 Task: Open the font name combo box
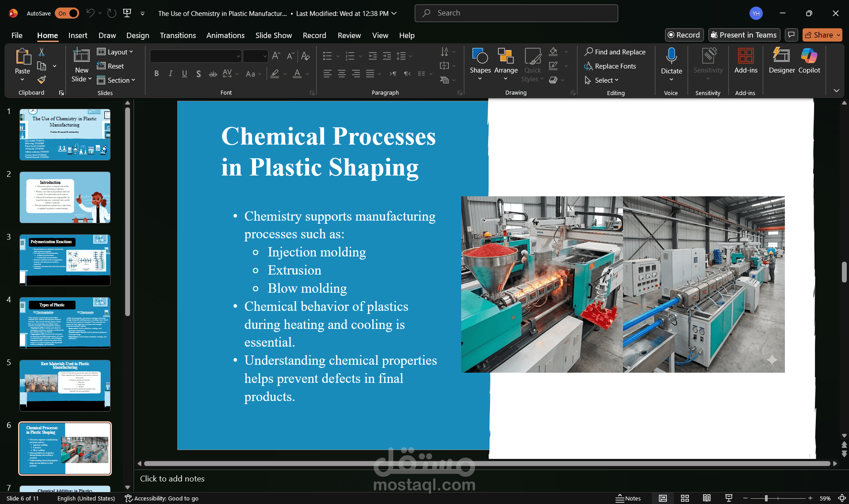pyautogui.click(x=195, y=56)
